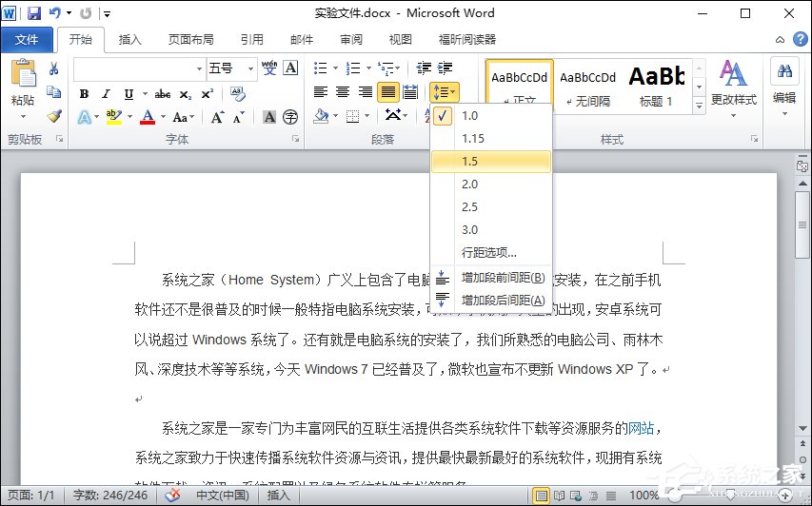This screenshot has height=506, width=812.
Task: Open the font size 五号 dropdown
Action: 251,68
